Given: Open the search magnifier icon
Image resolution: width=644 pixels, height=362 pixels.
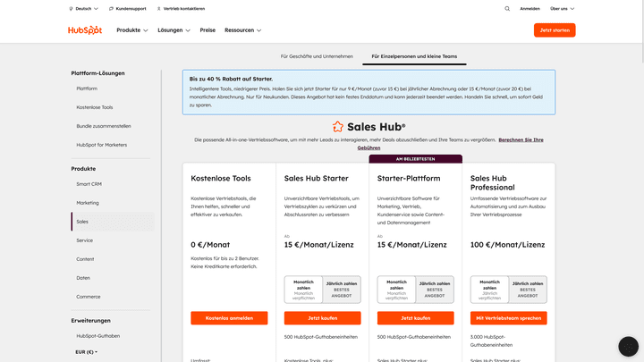Looking at the screenshot, I should (507, 9).
